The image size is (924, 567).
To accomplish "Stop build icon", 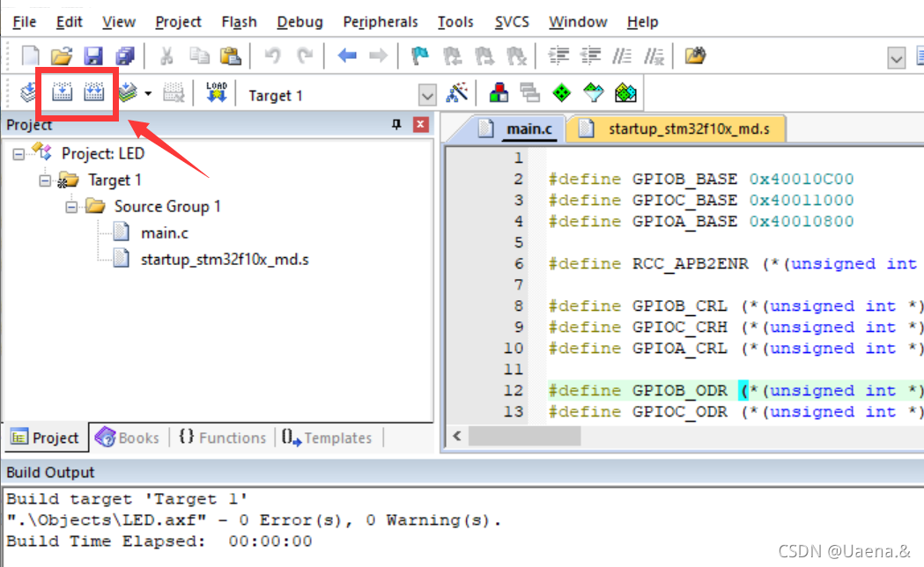I will click(174, 92).
